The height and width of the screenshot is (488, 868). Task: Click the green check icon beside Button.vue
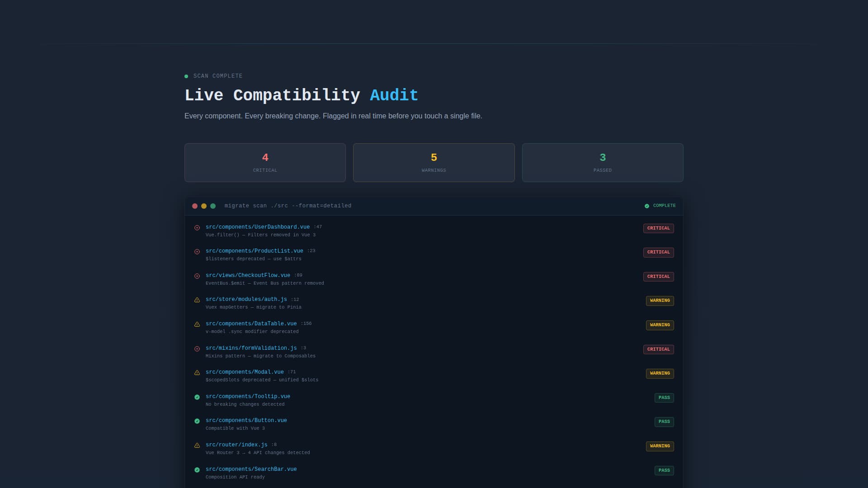click(197, 421)
